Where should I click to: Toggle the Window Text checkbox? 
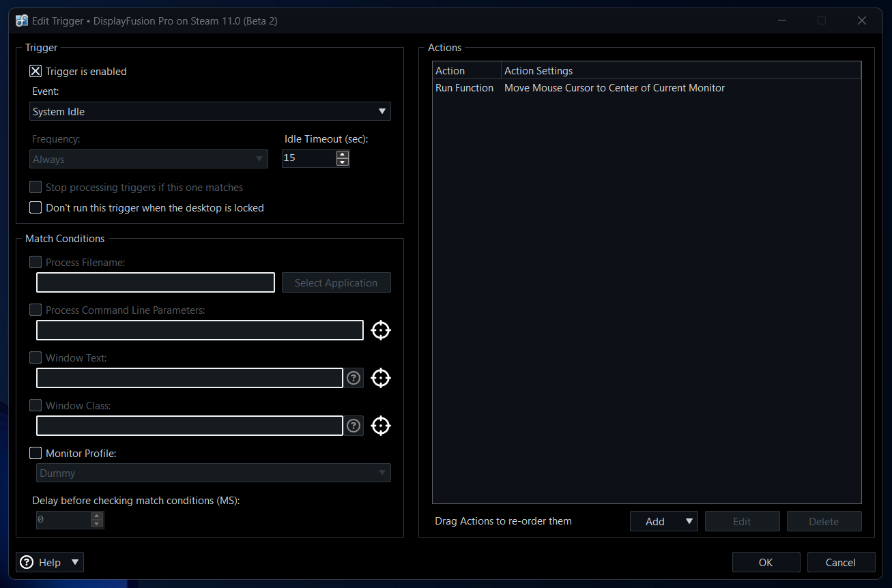tap(35, 357)
